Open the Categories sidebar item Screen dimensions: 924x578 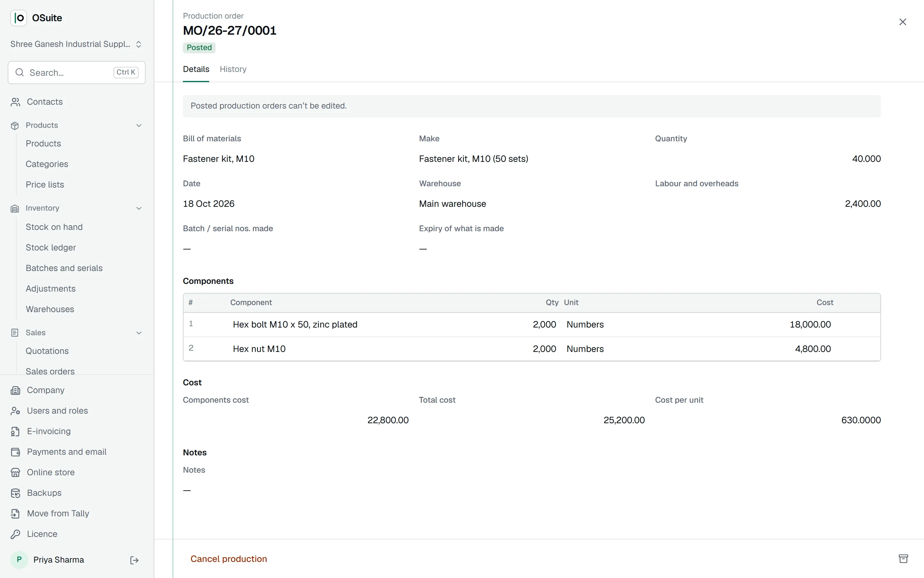47,164
